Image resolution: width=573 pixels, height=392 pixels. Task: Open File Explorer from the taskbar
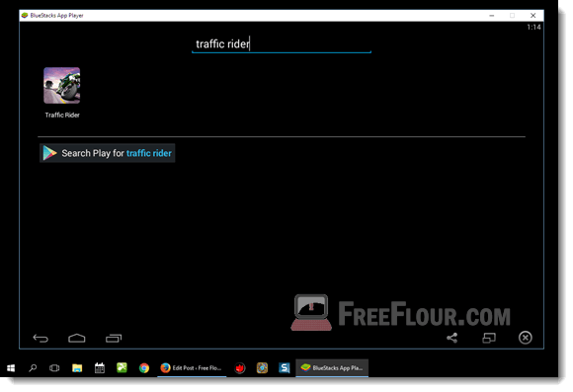pyautogui.click(x=77, y=368)
